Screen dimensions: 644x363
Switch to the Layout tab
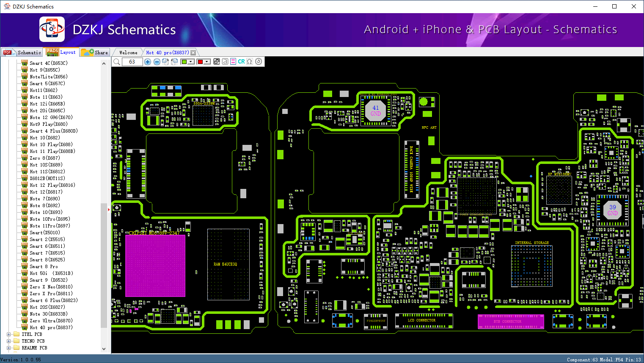click(x=61, y=52)
